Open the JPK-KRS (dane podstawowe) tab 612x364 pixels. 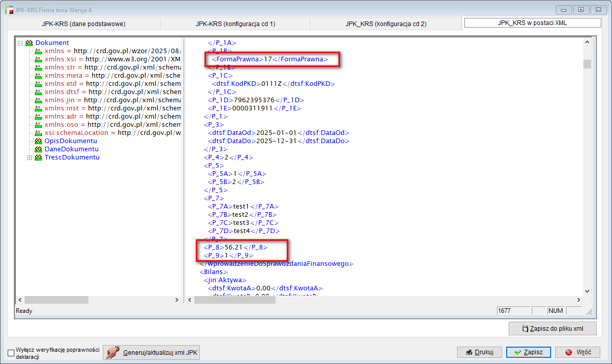(x=83, y=24)
